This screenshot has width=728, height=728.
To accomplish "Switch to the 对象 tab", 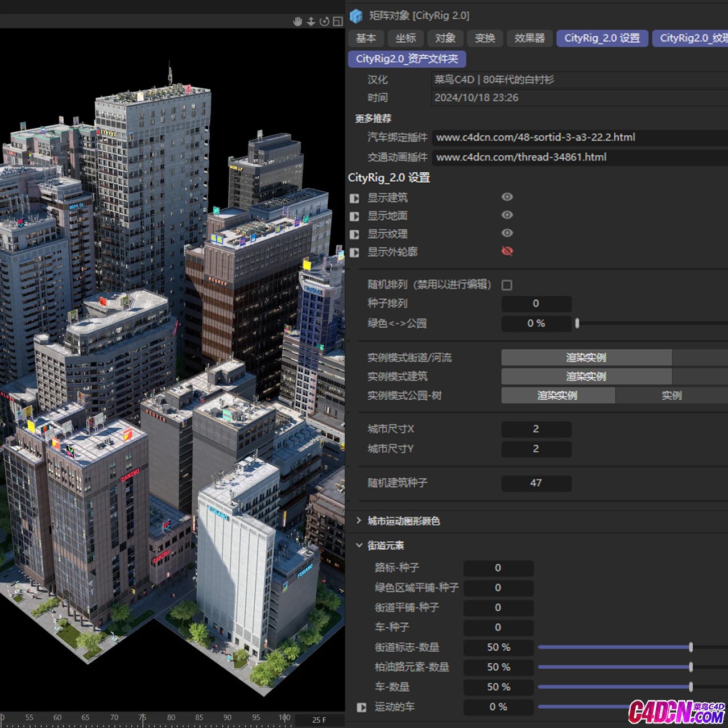I will [x=445, y=38].
